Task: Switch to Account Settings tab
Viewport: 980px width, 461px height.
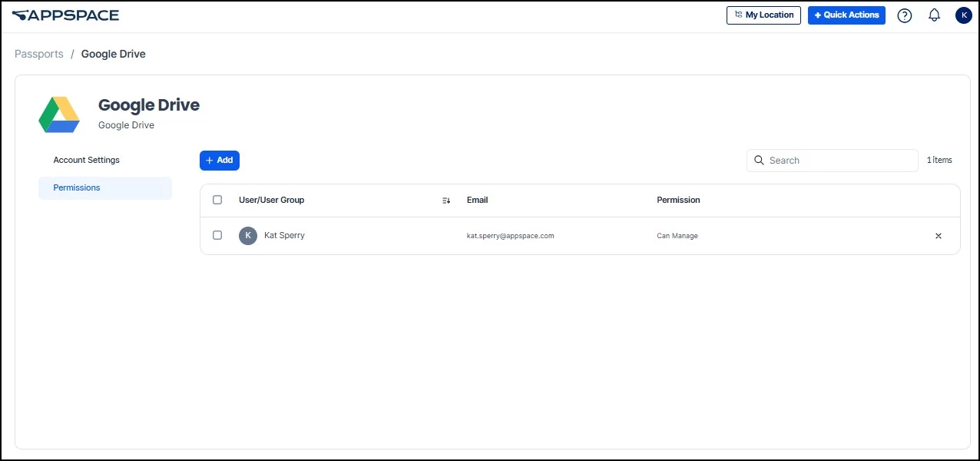Action: click(x=87, y=160)
